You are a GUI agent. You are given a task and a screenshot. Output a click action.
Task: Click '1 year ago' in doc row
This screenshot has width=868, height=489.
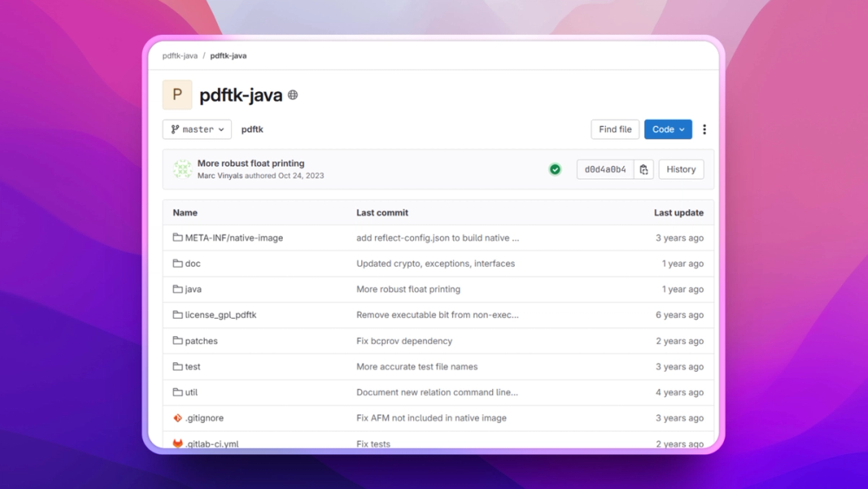(682, 263)
